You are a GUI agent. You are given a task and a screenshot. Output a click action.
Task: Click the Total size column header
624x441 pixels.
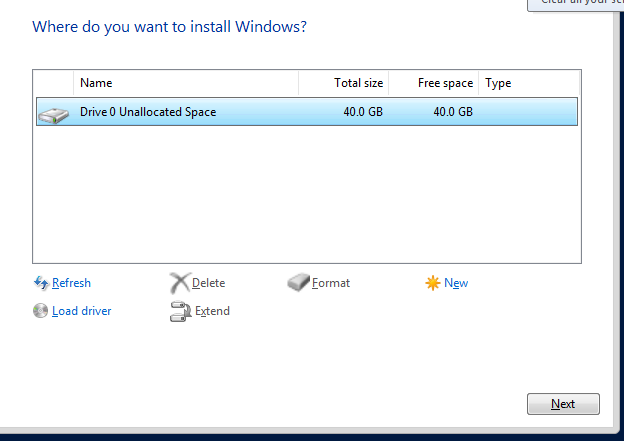coord(343,83)
